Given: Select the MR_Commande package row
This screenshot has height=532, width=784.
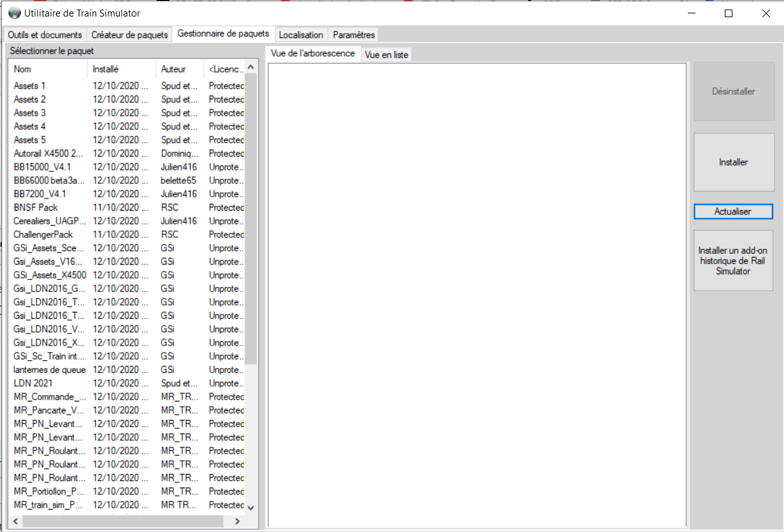Looking at the screenshot, I should (x=127, y=396).
